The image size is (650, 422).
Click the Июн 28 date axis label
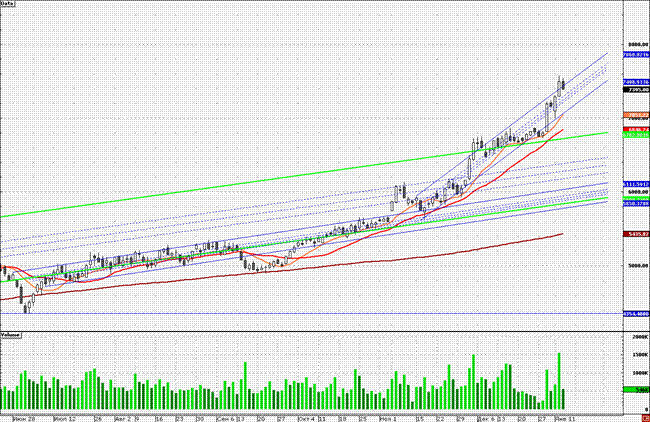click(24, 419)
